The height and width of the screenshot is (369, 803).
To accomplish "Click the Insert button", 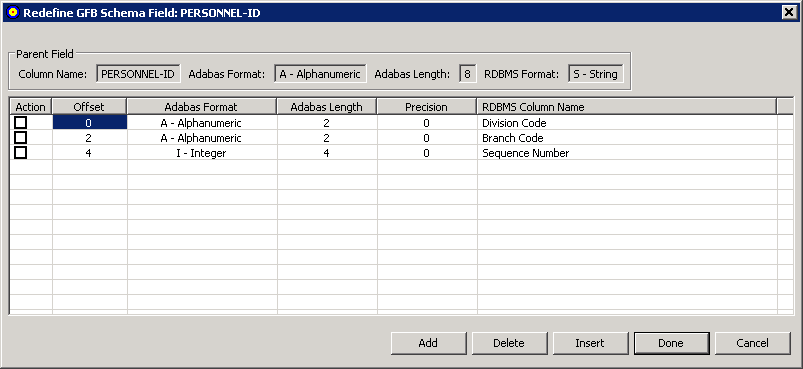I will 590,343.
